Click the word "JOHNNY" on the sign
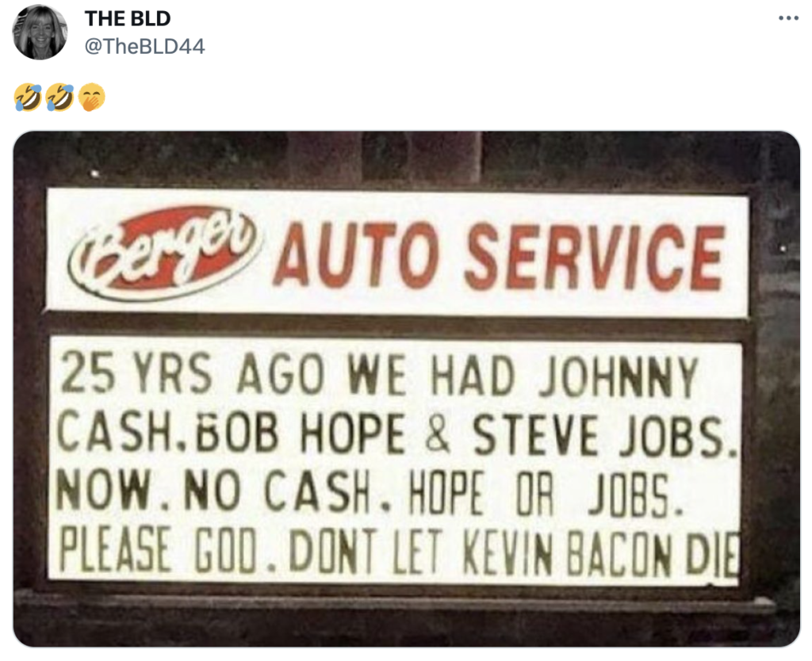This screenshot has width=812, height=661. [619, 376]
